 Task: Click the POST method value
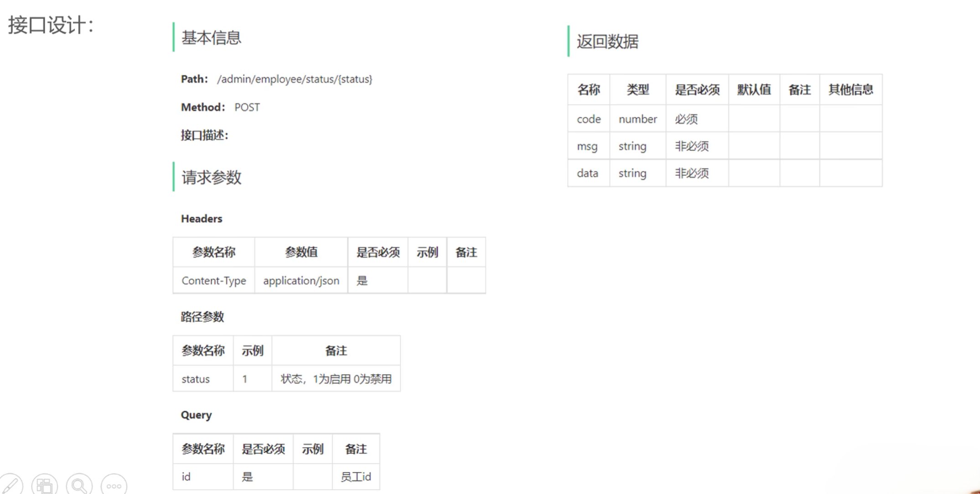(x=247, y=108)
